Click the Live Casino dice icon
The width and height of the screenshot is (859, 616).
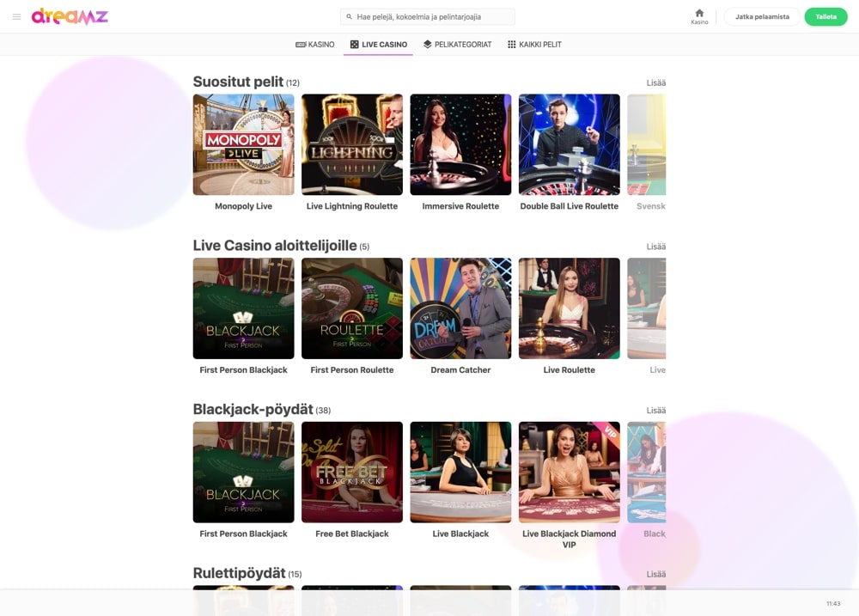click(355, 45)
